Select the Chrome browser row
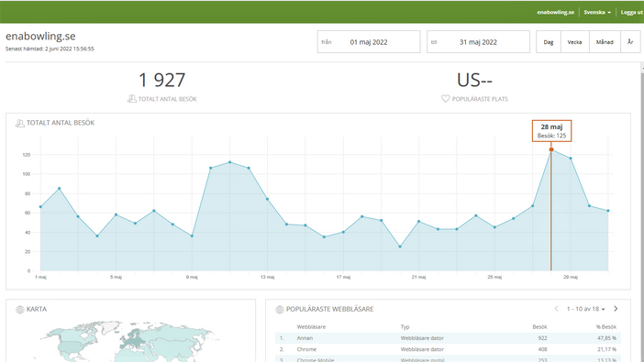The width and height of the screenshot is (644, 362). pyautogui.click(x=448, y=349)
